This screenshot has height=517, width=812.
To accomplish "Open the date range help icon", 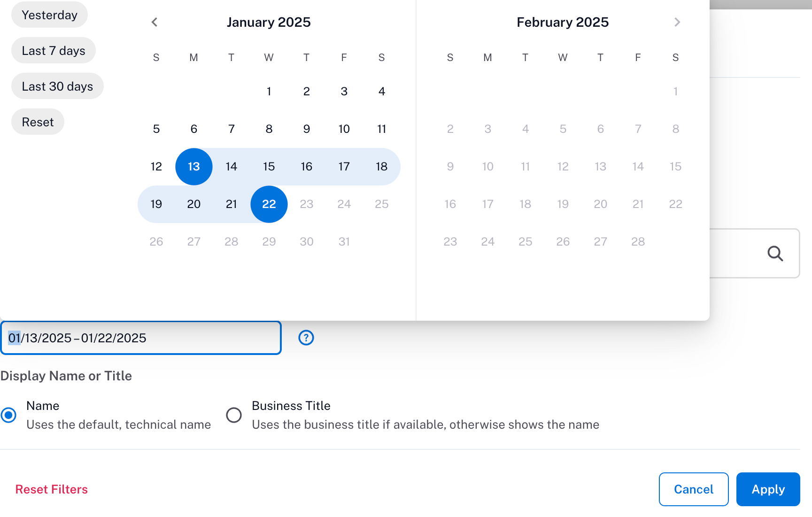I will click(x=306, y=338).
